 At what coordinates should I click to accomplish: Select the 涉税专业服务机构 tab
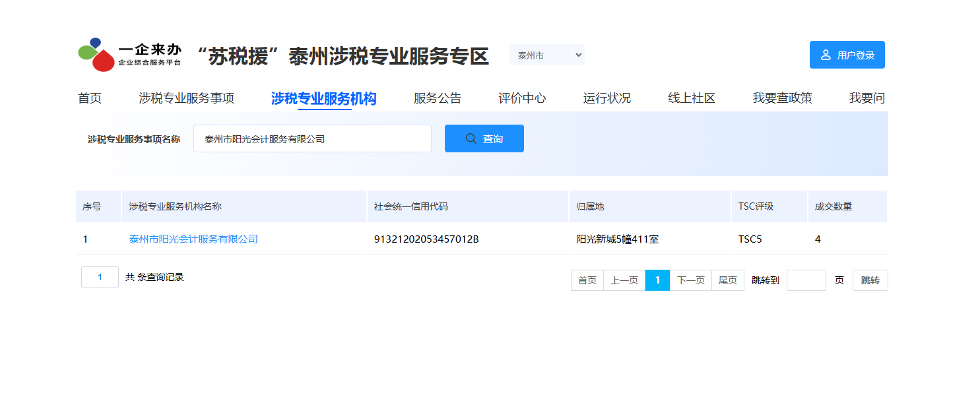click(x=324, y=98)
